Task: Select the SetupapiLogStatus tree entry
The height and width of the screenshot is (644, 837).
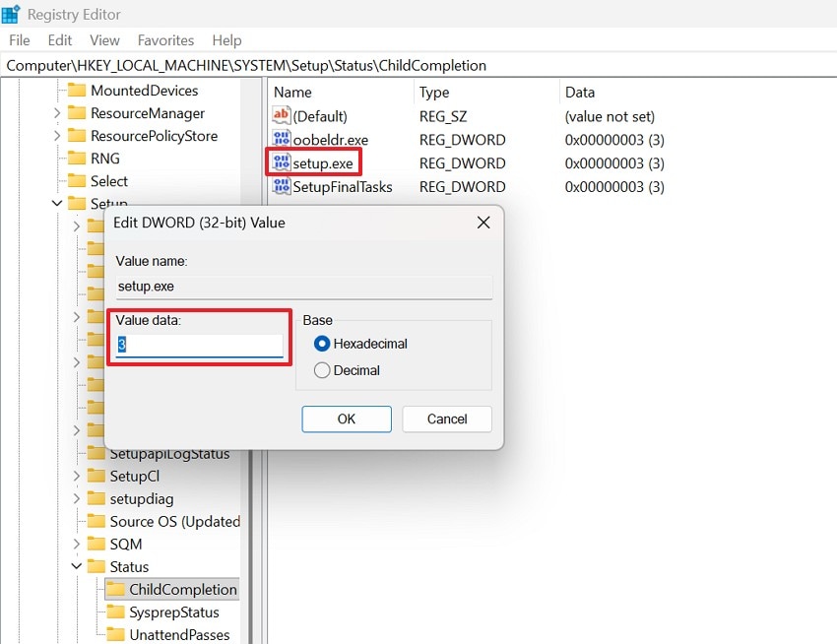Action: point(169,454)
